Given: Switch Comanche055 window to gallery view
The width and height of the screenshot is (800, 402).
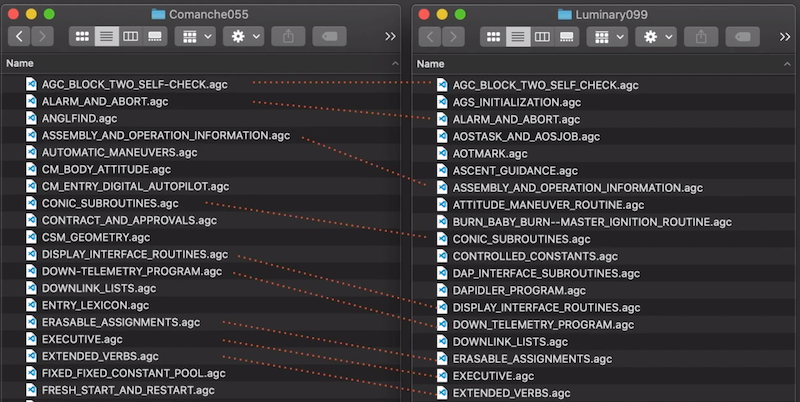Looking at the screenshot, I should point(154,36).
